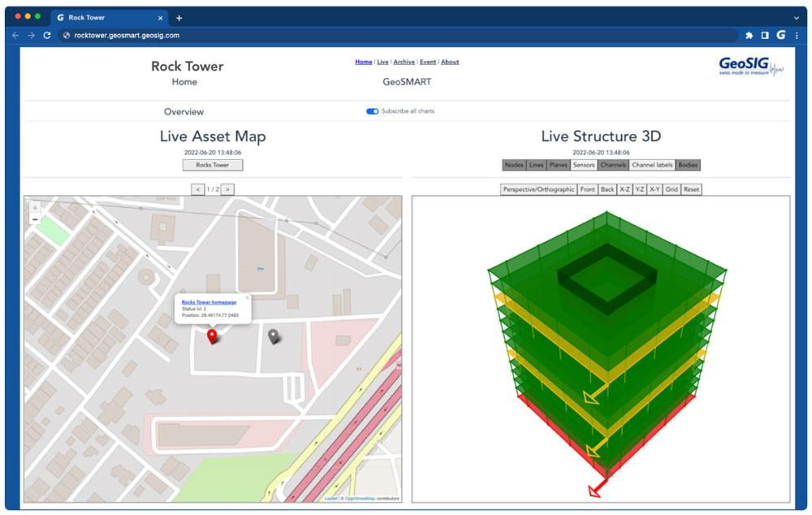Click the red map marker pin
This screenshot has width=812, height=515.
click(x=212, y=336)
